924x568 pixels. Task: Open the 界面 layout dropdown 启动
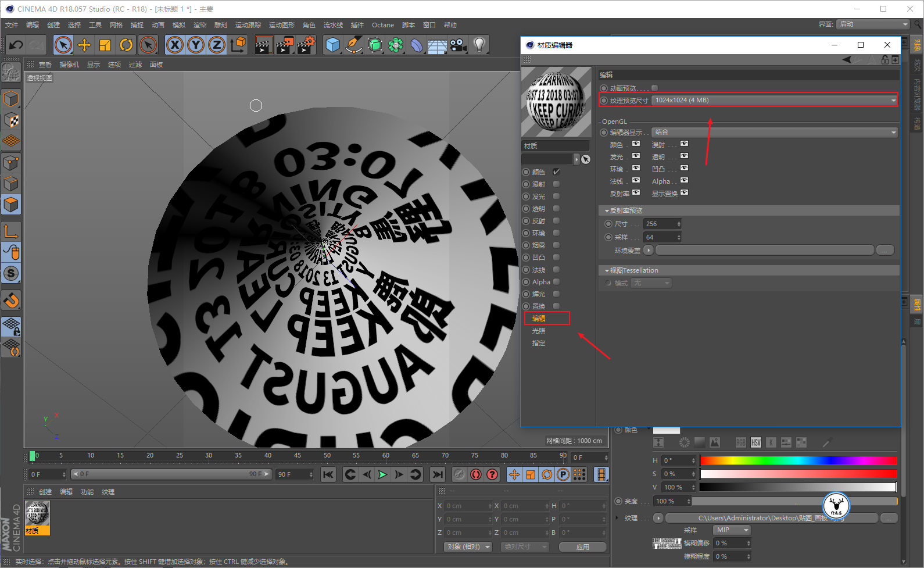coord(873,24)
